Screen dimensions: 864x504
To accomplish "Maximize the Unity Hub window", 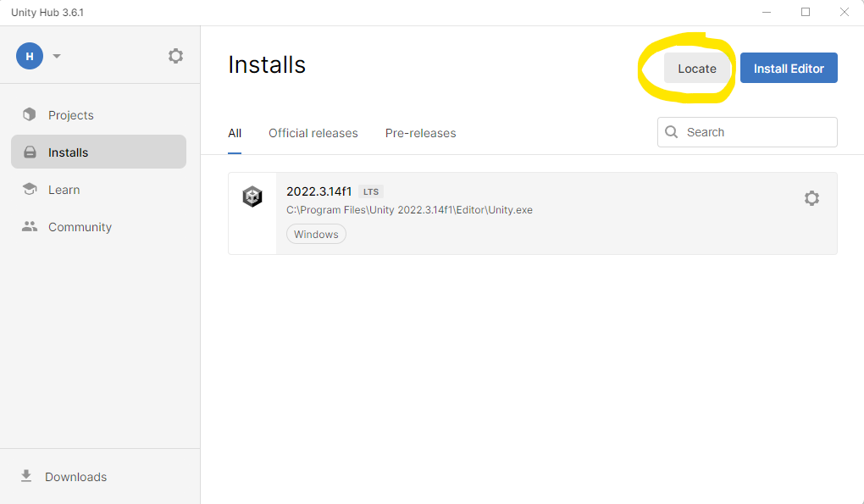I will tap(806, 12).
